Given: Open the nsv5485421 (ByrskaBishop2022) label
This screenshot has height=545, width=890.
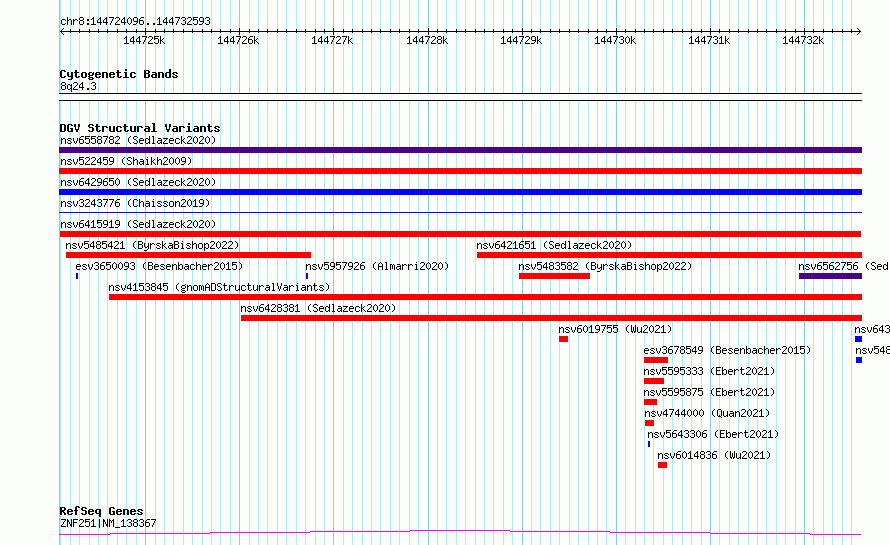Looking at the screenshot, I should pos(152,245).
